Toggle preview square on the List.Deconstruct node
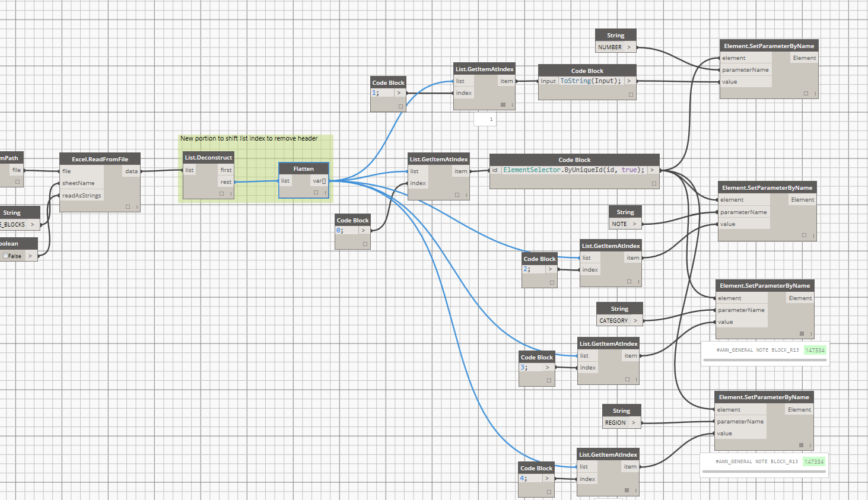Screen dimensions: 868x500 pos(222,193)
